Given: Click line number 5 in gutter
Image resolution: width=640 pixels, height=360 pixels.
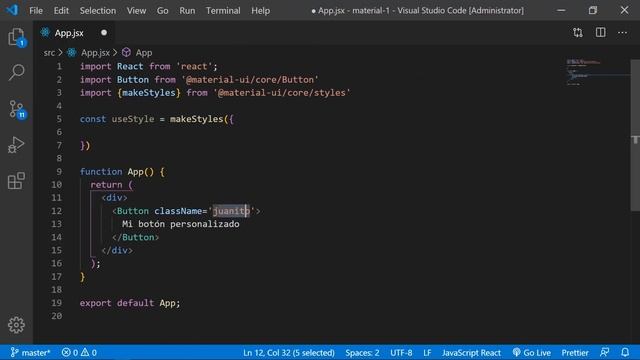Looking at the screenshot, I should [59, 119].
